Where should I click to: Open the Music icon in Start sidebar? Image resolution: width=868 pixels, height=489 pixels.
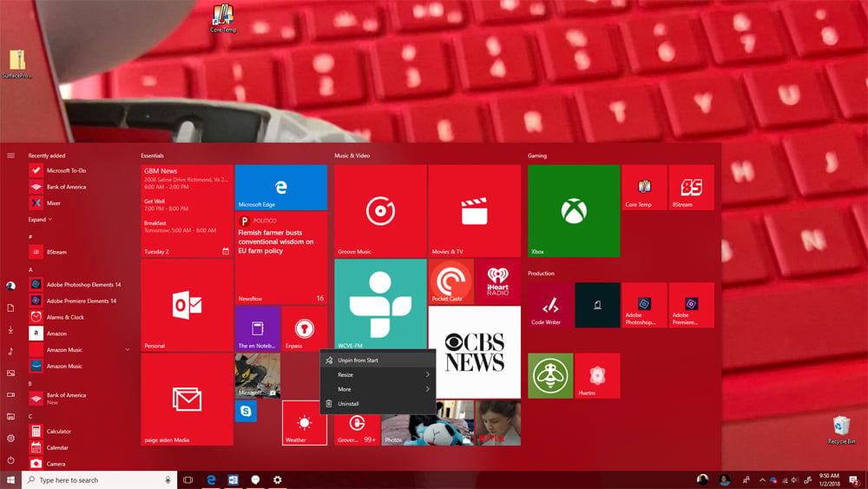[10, 351]
